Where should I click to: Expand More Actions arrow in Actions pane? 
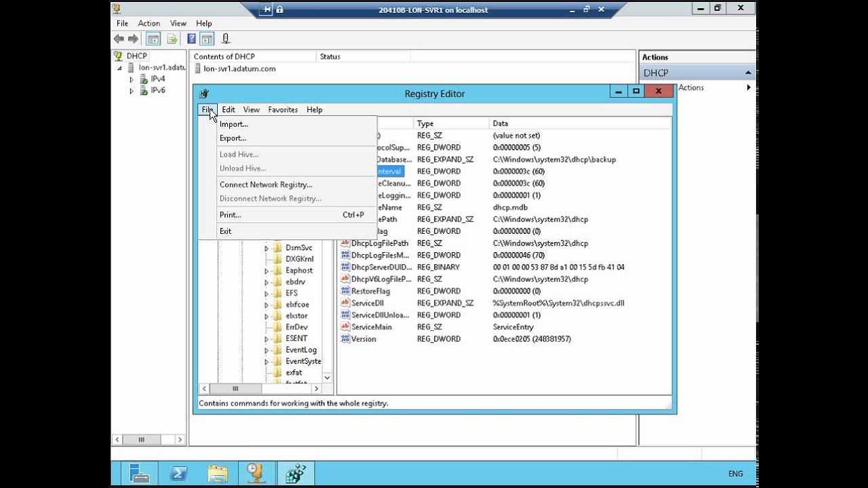point(749,87)
